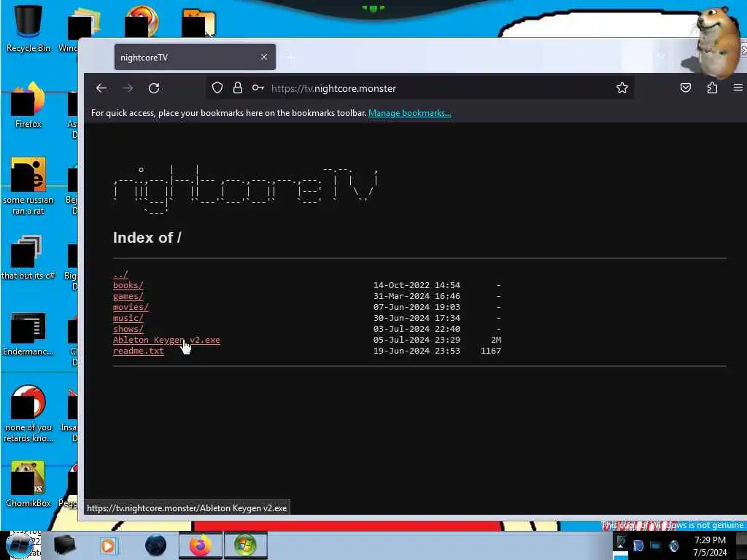Click the 2M file size value
The height and width of the screenshot is (560, 747).
[496, 340]
